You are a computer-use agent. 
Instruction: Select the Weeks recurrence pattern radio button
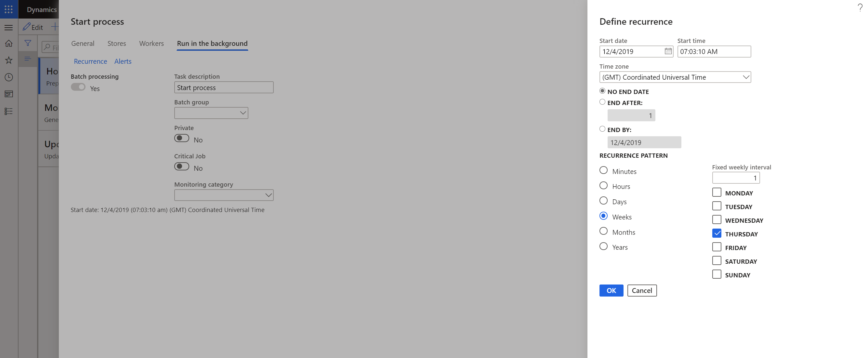603,216
